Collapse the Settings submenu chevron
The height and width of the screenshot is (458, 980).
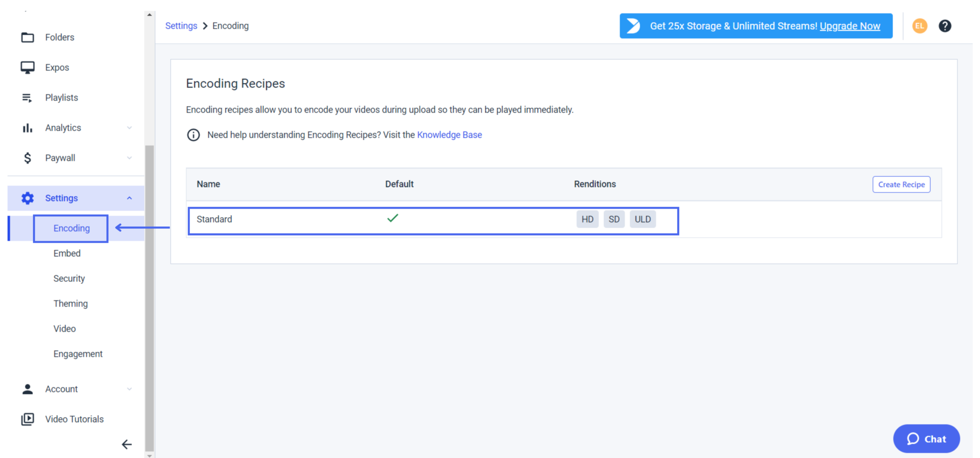click(129, 198)
